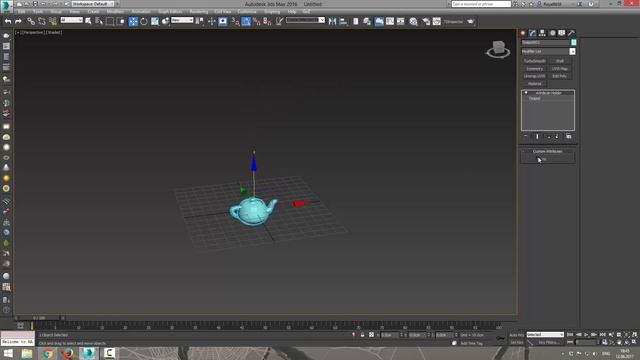Toggle the 3D Snaps button

click(x=236, y=21)
